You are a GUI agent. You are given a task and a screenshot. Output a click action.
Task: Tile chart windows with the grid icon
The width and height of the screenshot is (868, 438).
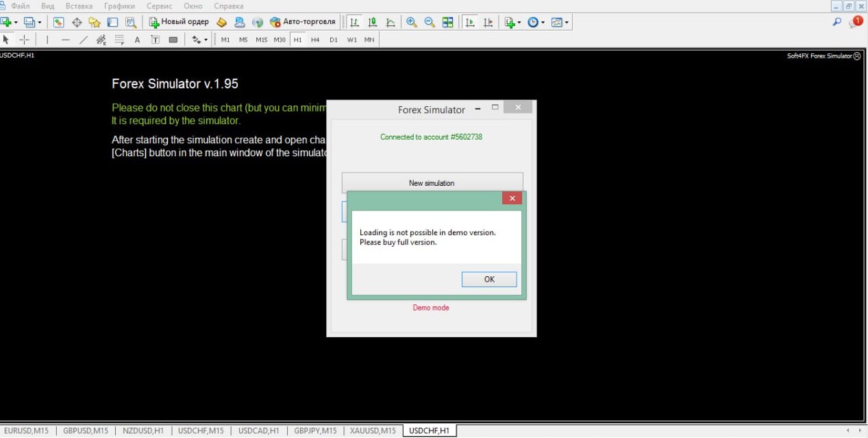(447, 22)
